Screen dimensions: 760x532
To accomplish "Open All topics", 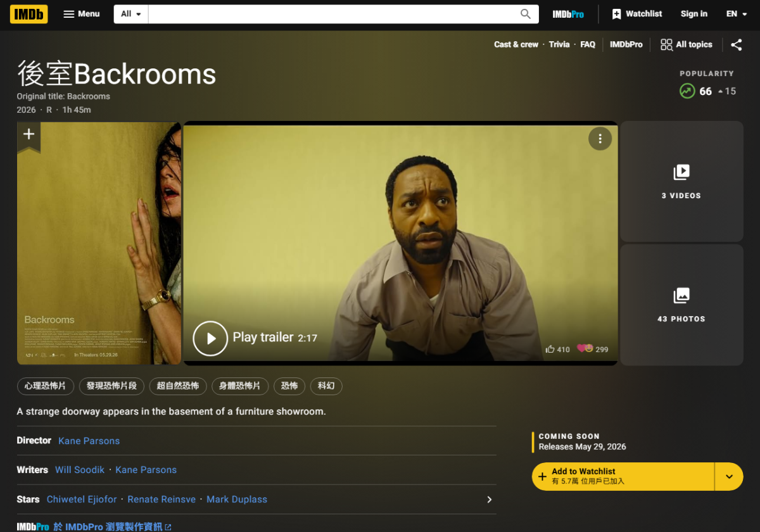I will pos(687,44).
